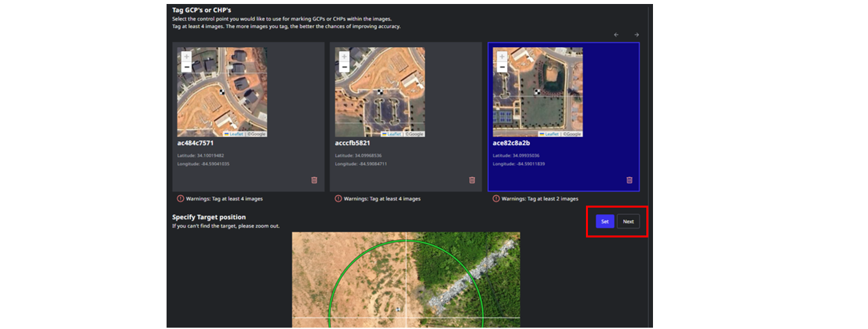Viewport: 868px width, 329px height.
Task: Click the Next button
Action: (x=628, y=222)
